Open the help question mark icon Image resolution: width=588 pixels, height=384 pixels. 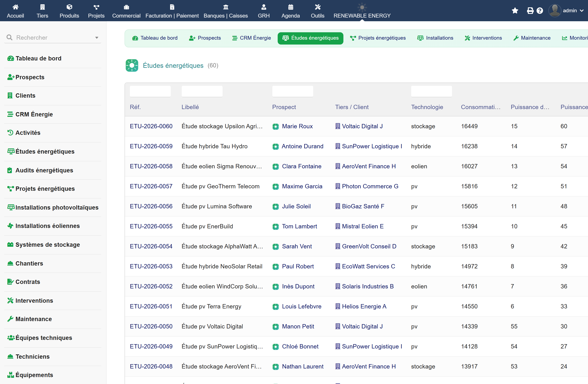pos(540,11)
